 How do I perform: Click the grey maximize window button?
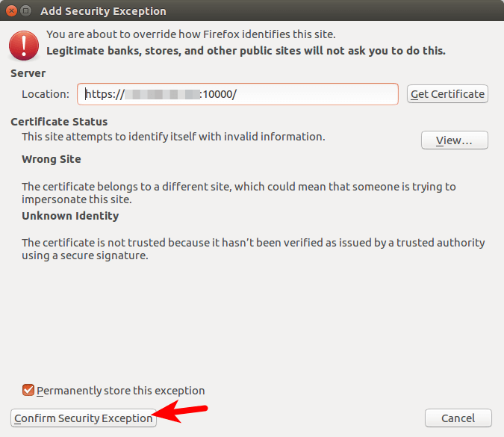click(x=26, y=11)
